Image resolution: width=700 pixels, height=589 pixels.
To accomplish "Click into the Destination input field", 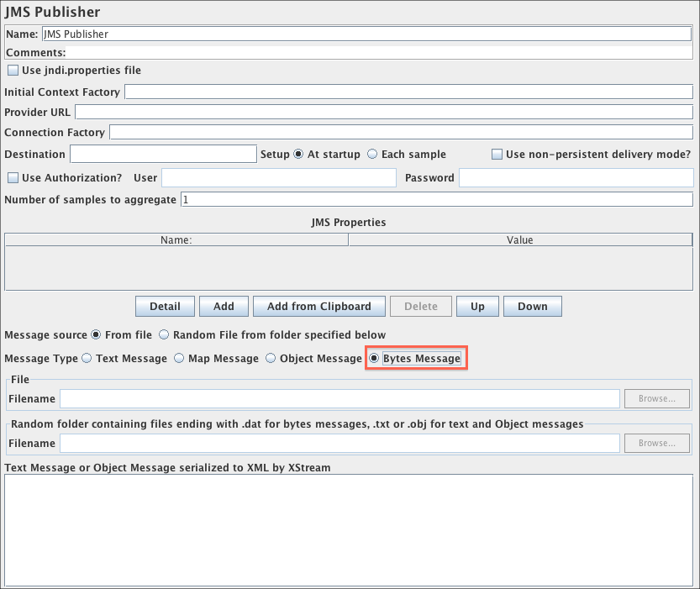I will pyautogui.click(x=163, y=154).
